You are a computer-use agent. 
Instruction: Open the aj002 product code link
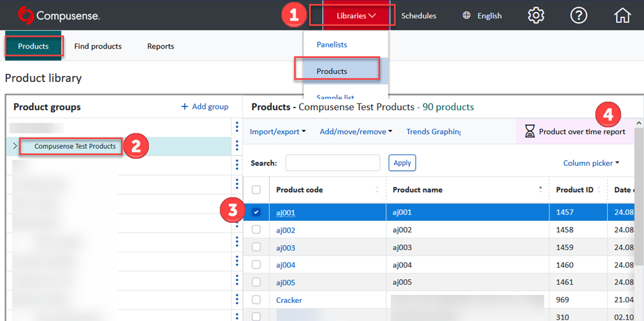(x=286, y=230)
